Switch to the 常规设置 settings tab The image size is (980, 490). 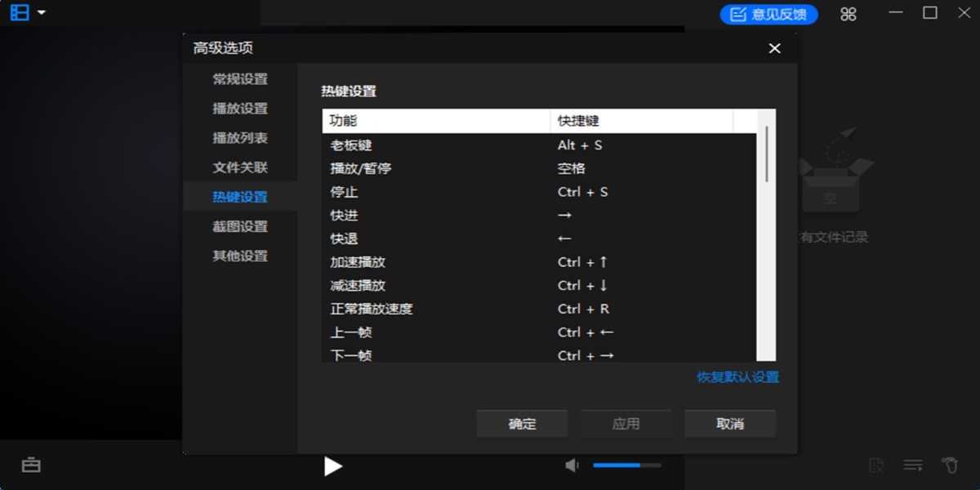click(241, 78)
